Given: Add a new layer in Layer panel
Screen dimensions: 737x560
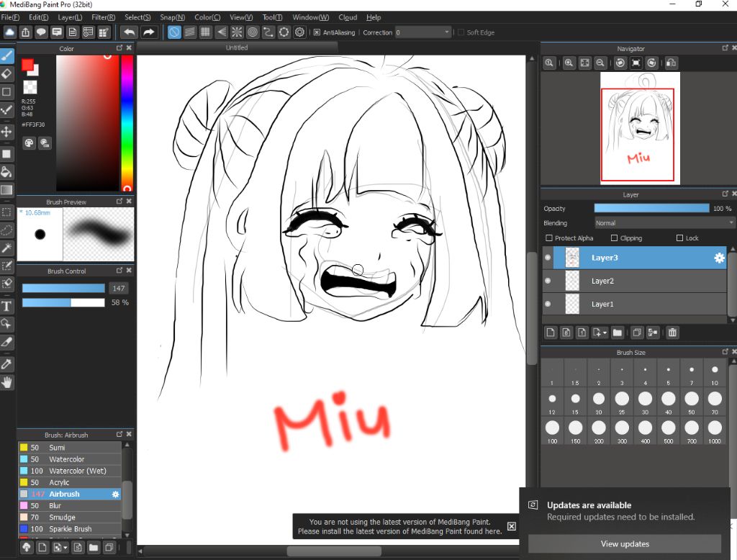Looking at the screenshot, I should pyautogui.click(x=551, y=333).
